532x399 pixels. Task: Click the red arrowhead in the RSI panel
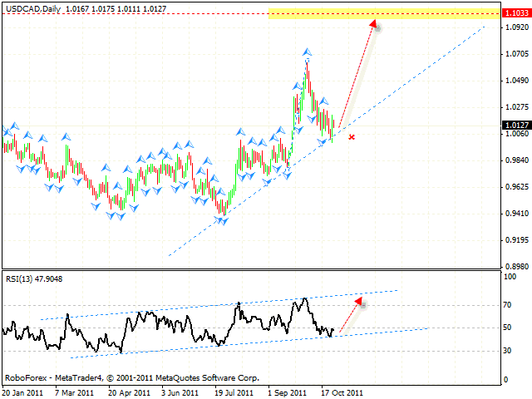(x=359, y=301)
